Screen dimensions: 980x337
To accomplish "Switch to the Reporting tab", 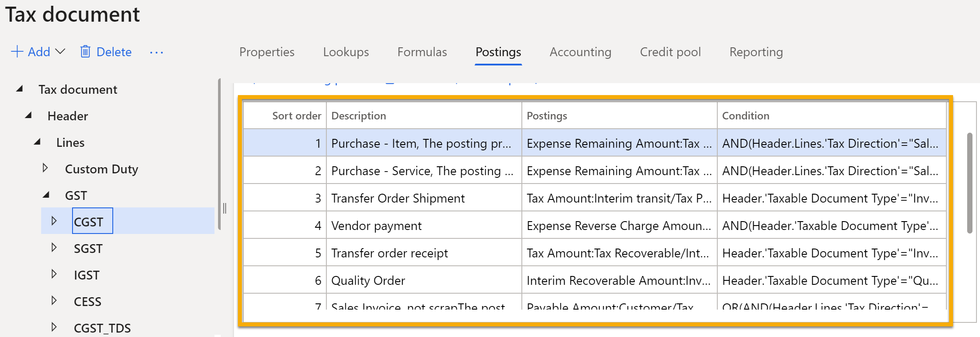I will point(756,52).
